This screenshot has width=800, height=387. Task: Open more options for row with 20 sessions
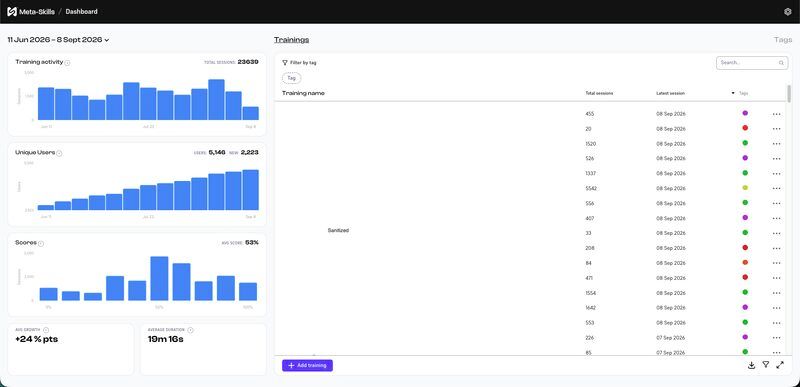(777, 129)
